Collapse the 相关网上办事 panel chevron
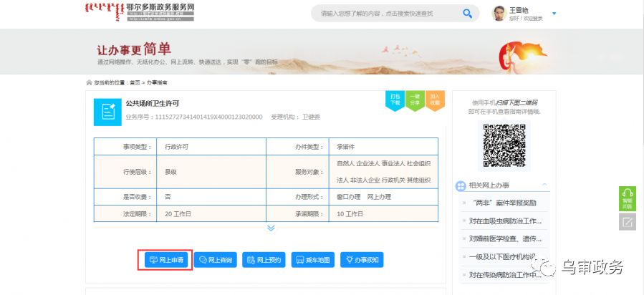Image resolution: width=644 pixels, height=295 pixels. pyautogui.click(x=544, y=185)
